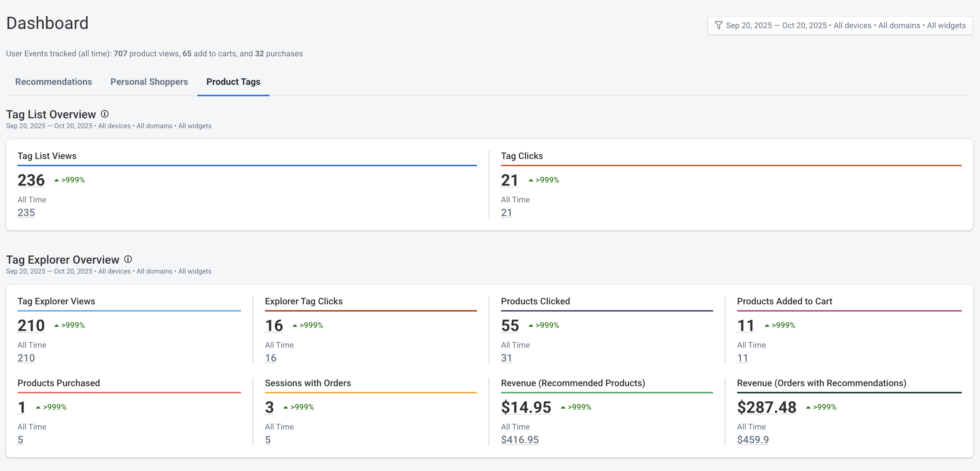Click the info icon beside Tag List Overview

point(105,113)
